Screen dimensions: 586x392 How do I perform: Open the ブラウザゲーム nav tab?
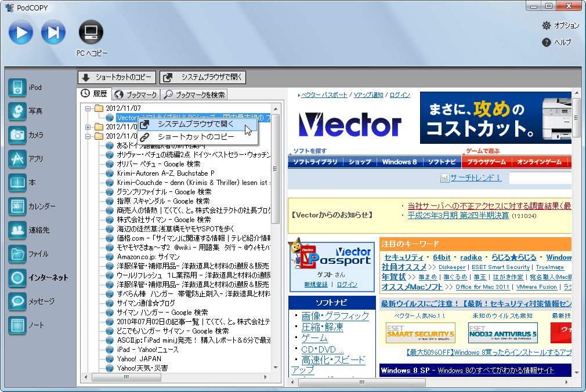486,162
